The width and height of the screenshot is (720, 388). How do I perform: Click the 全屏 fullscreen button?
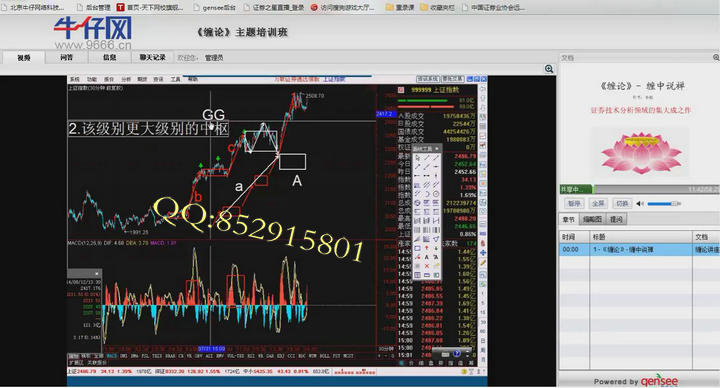(x=598, y=203)
